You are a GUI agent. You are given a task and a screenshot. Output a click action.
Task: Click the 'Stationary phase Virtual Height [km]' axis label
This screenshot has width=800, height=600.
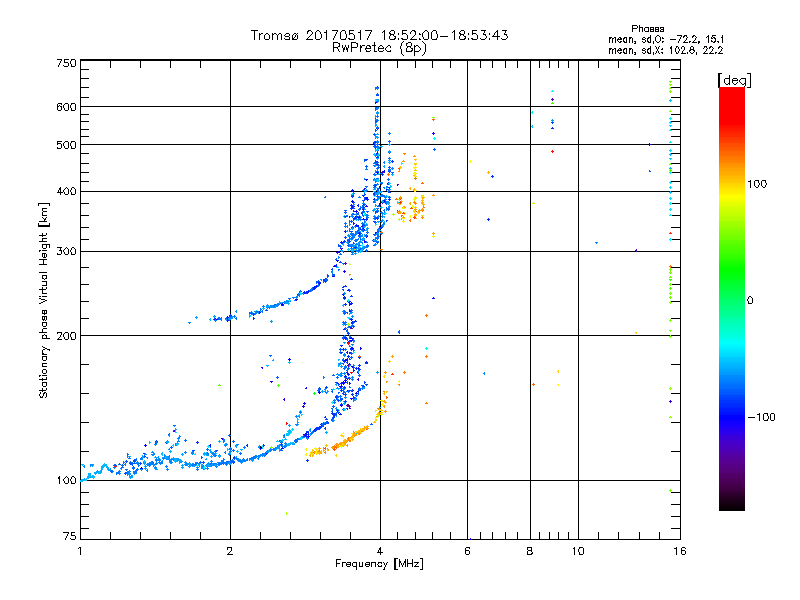tap(44, 301)
